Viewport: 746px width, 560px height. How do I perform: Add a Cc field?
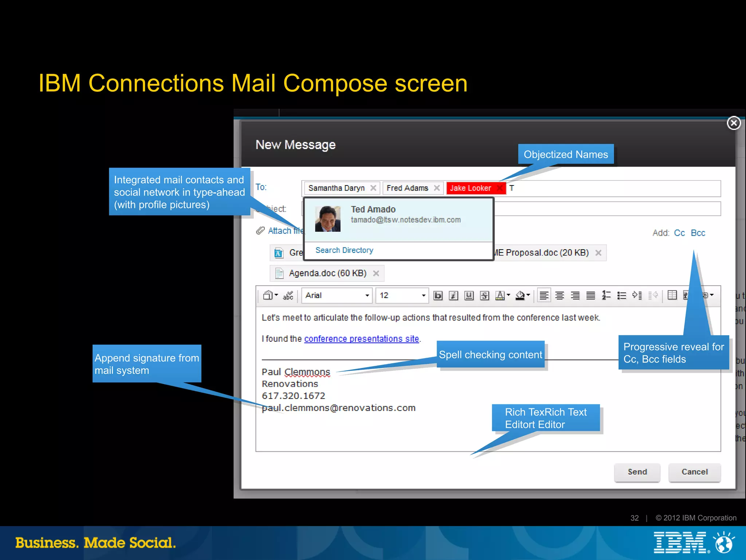pos(679,233)
